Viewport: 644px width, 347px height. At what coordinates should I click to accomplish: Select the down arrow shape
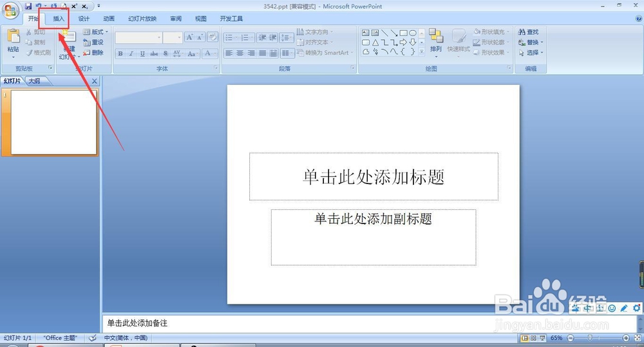click(413, 42)
